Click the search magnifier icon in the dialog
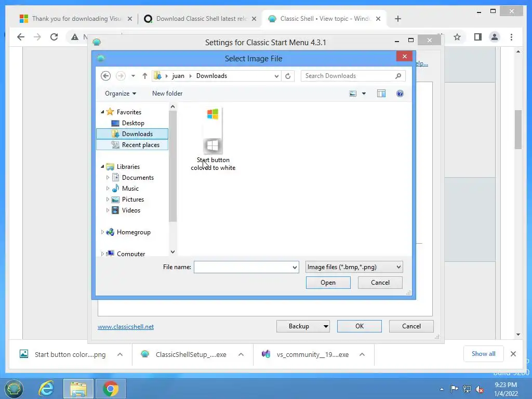 [398, 76]
